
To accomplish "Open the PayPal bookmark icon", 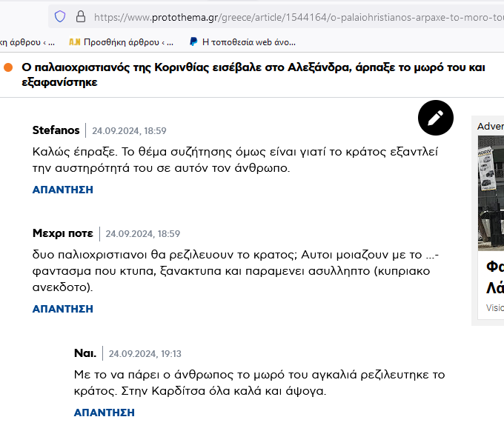I will (193, 41).
